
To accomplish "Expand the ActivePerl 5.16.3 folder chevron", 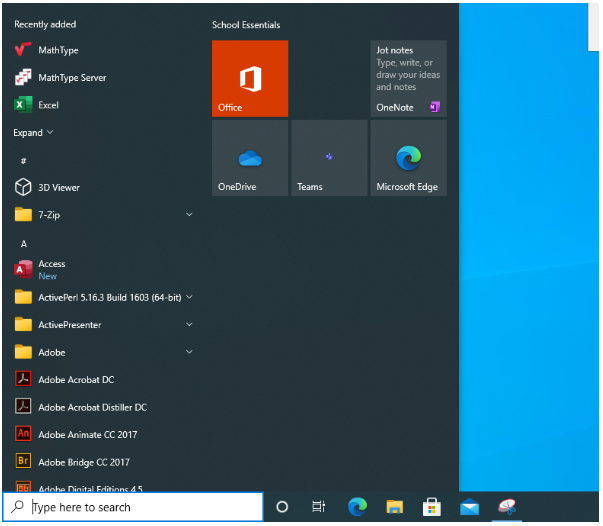I will coord(189,297).
